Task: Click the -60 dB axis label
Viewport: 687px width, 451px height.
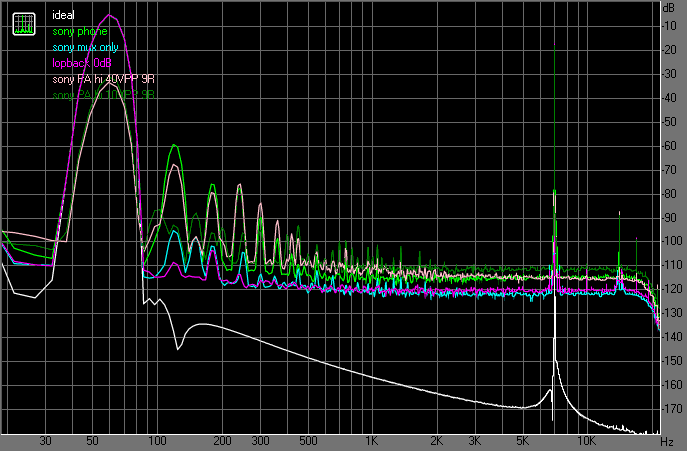Action: coord(669,146)
